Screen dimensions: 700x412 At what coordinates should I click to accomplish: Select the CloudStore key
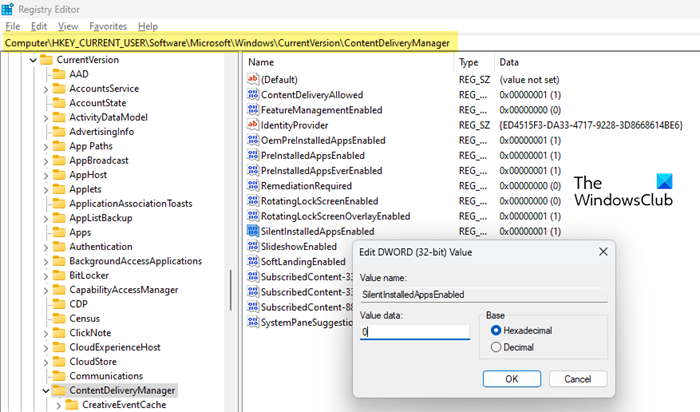[93, 362]
